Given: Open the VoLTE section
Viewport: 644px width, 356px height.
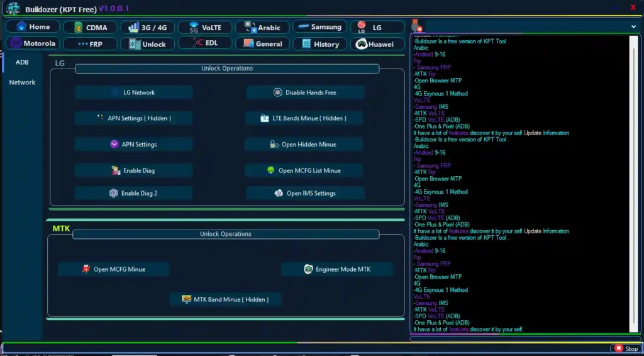Looking at the screenshot, I should 205,28.
